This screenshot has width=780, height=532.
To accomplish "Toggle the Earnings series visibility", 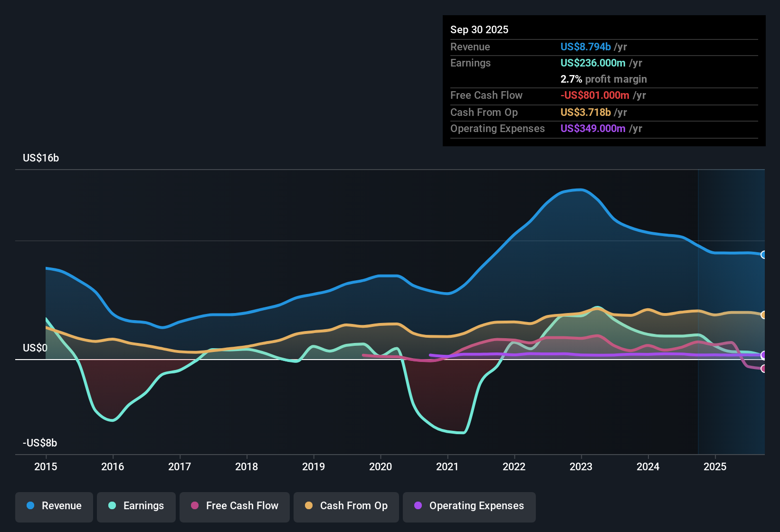I will tap(136, 506).
